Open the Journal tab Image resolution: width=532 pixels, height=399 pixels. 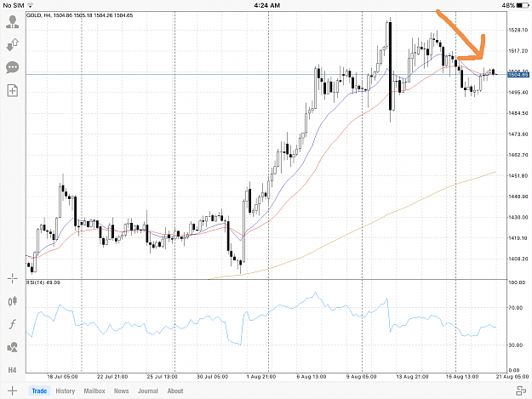pos(148,390)
